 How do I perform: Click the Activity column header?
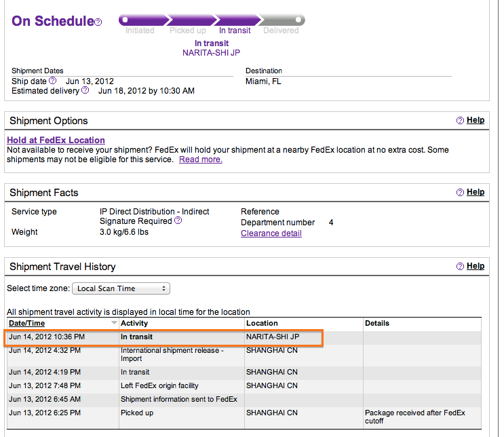click(134, 323)
